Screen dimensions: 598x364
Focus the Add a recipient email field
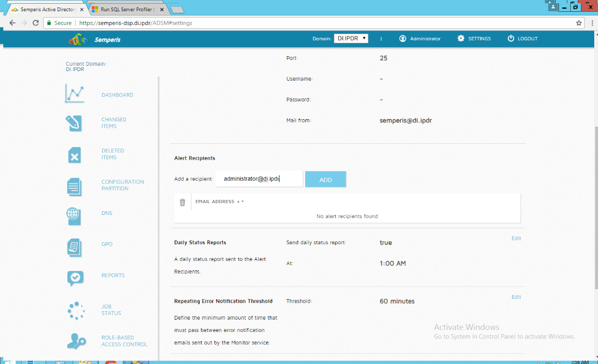coord(259,179)
